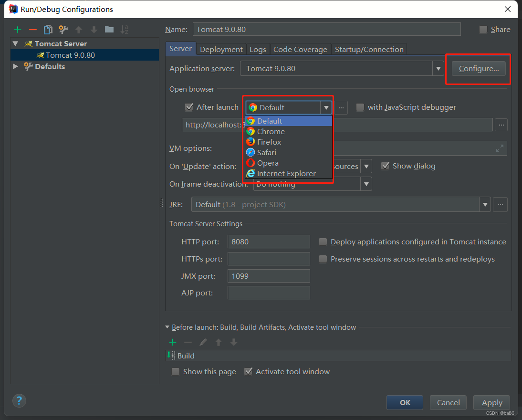Add a new configuration with the plus icon
This screenshot has height=420, width=522.
(x=18, y=30)
